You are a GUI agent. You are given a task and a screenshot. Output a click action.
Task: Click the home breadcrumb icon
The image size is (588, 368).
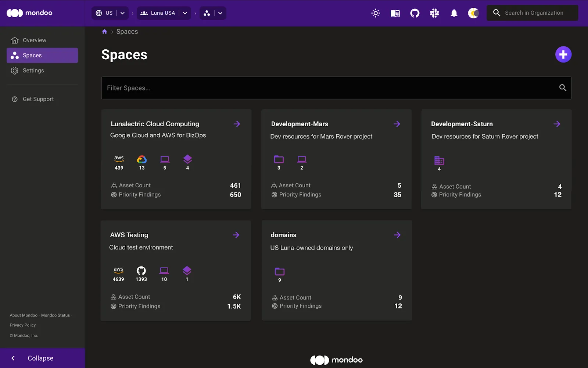104,32
